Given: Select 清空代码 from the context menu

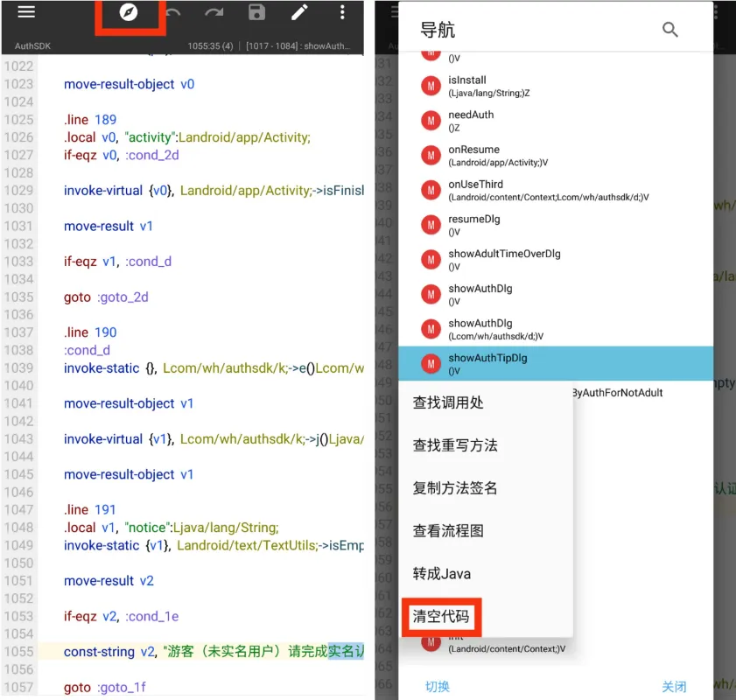Looking at the screenshot, I should 441,617.
